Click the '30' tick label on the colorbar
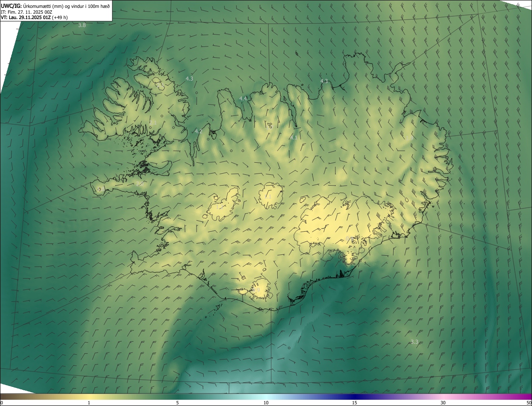The width and height of the screenshot is (532, 406). click(443, 403)
